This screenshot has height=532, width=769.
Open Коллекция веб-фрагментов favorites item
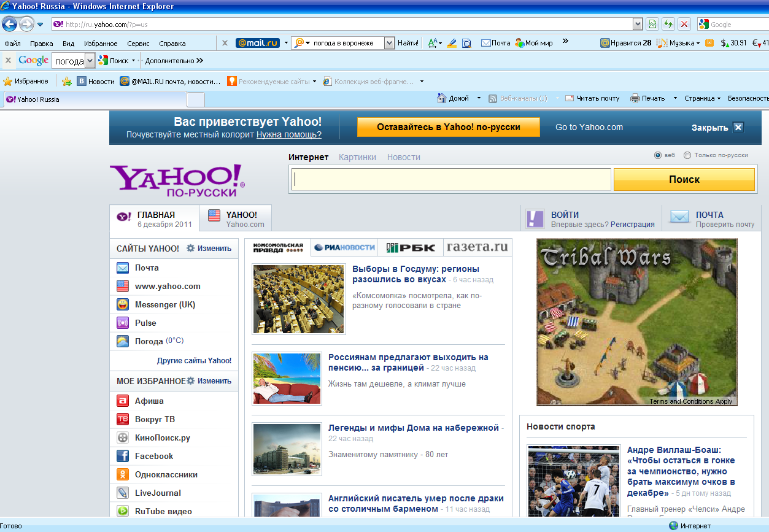tap(373, 81)
